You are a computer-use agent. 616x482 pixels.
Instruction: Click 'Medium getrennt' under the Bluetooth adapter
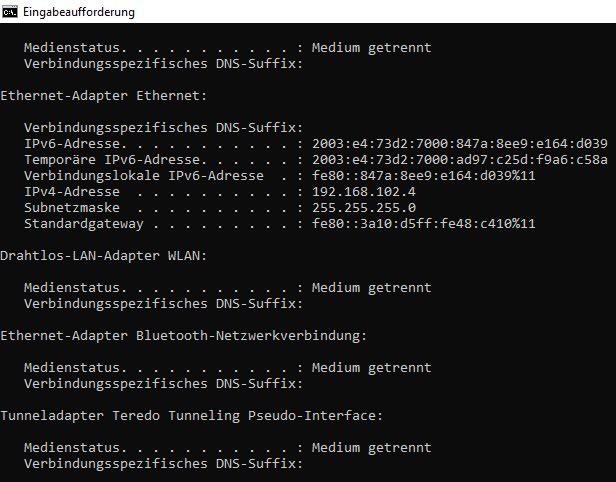tap(372, 368)
